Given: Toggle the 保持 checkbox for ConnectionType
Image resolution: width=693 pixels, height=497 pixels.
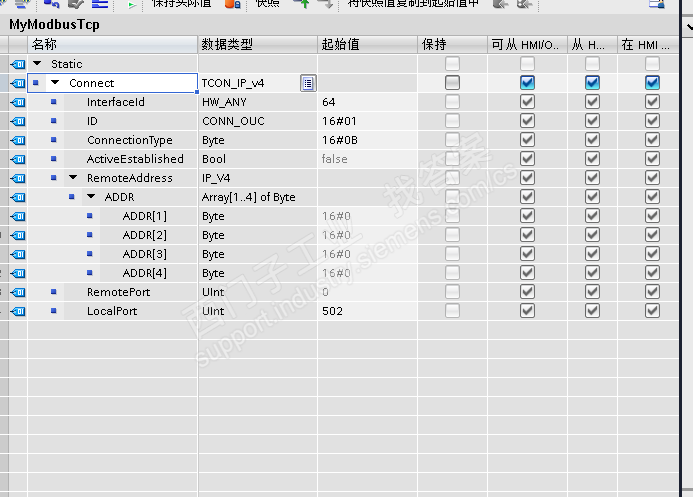Looking at the screenshot, I should (x=452, y=140).
